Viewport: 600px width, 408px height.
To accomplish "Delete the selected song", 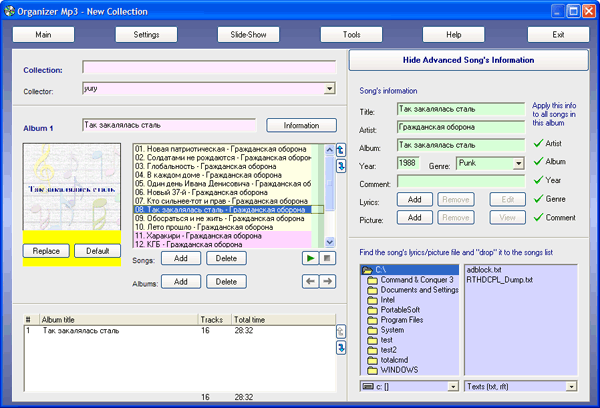I will click(226, 258).
